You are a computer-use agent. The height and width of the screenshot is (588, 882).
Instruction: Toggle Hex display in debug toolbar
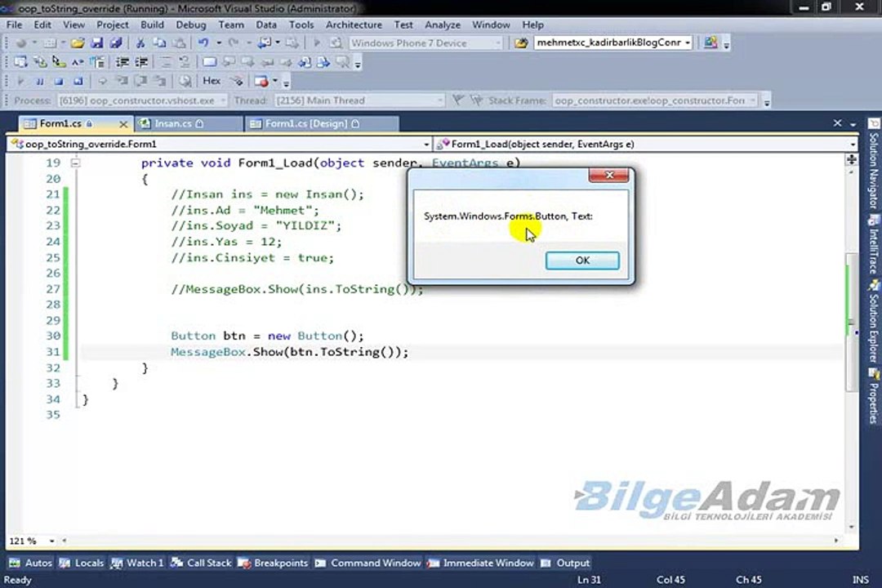pyautogui.click(x=212, y=81)
